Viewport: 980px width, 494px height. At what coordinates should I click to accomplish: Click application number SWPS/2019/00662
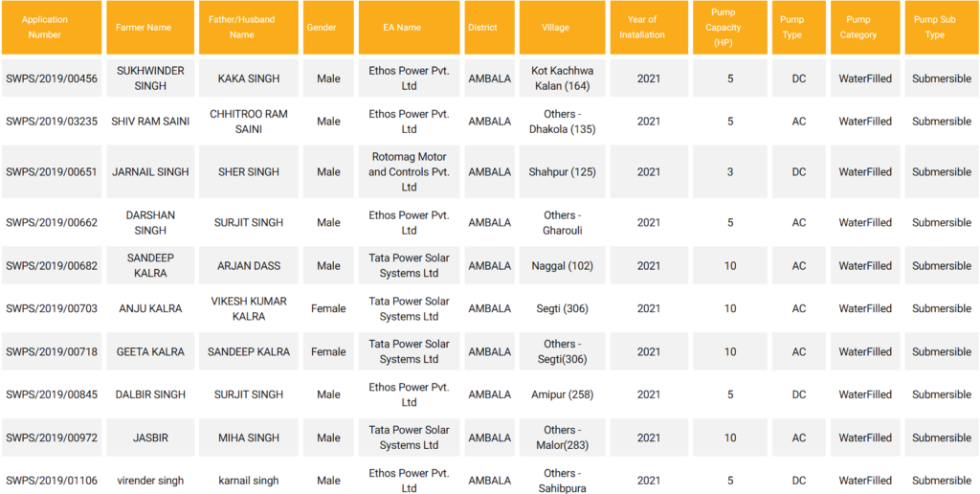point(52,223)
